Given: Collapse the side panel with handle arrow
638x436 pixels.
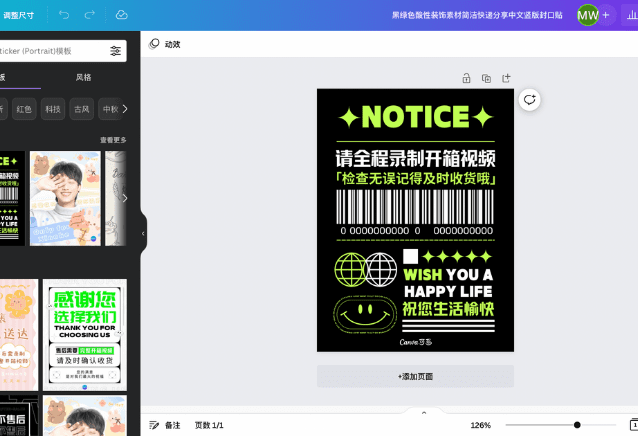Looking at the screenshot, I should click(x=143, y=233).
